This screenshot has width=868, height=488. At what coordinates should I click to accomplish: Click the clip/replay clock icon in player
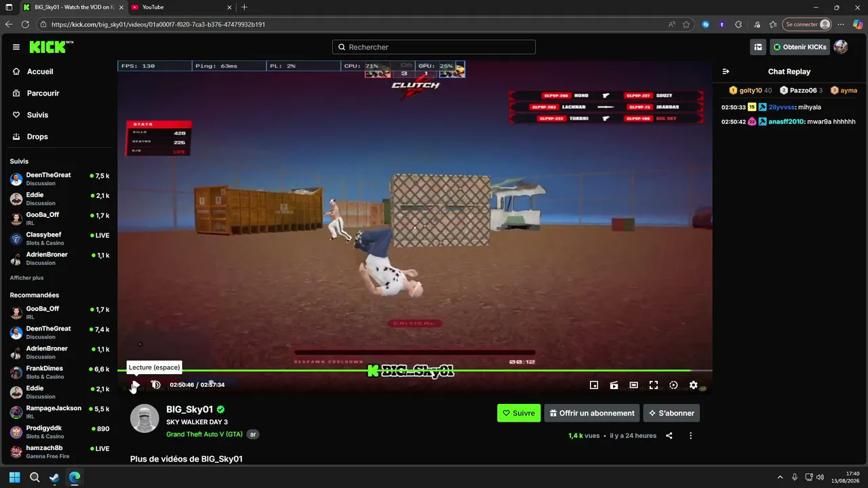coord(673,385)
